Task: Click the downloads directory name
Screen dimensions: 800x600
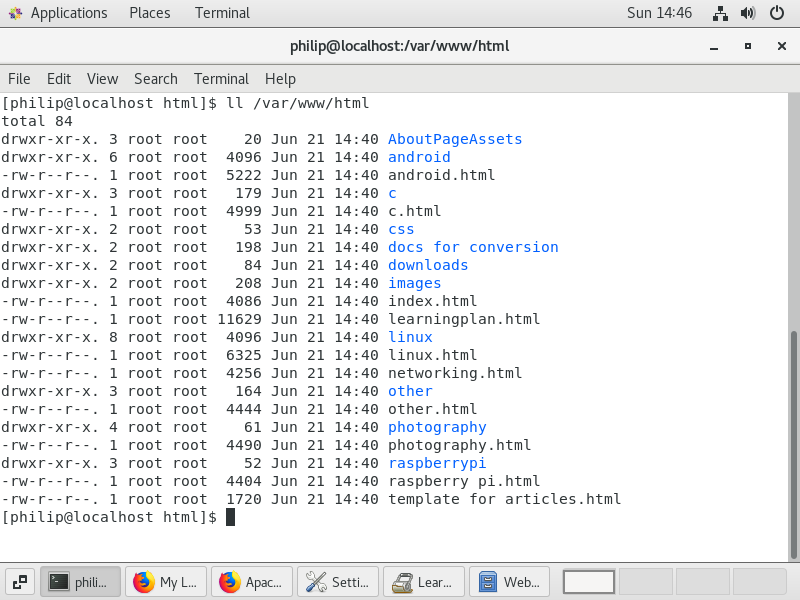Action: pos(428,265)
